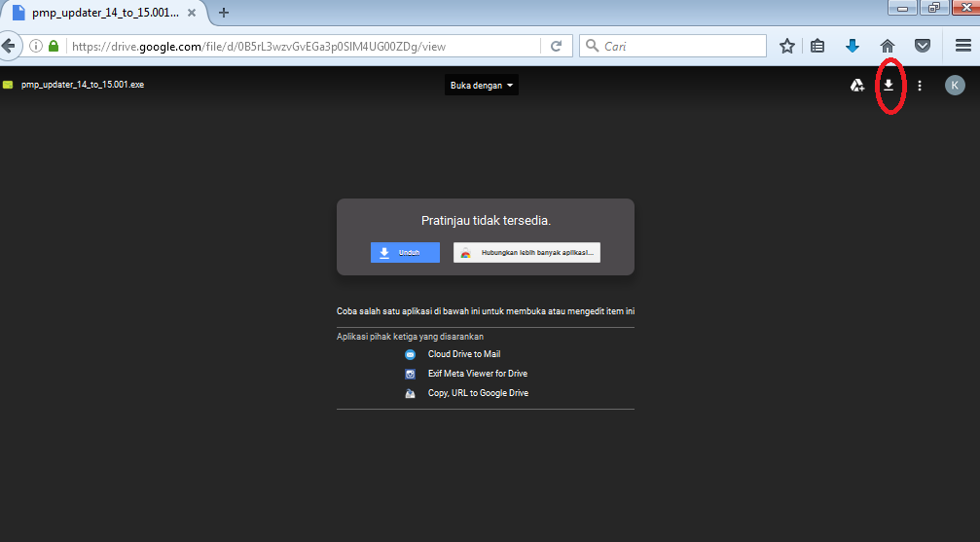Open a new tab with plus button
This screenshot has height=542, width=980.
pyautogui.click(x=223, y=13)
